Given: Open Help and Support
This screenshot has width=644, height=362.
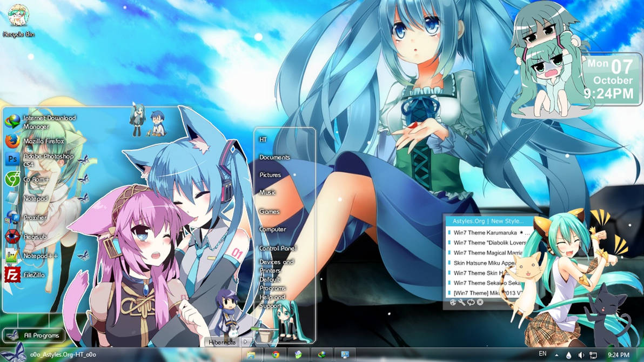Looking at the screenshot, I should [272, 301].
